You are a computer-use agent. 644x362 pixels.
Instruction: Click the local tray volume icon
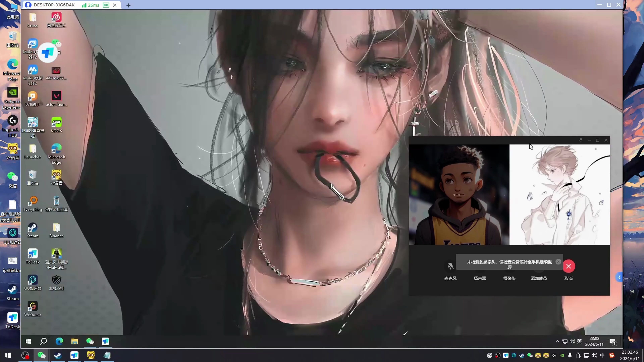(594, 355)
